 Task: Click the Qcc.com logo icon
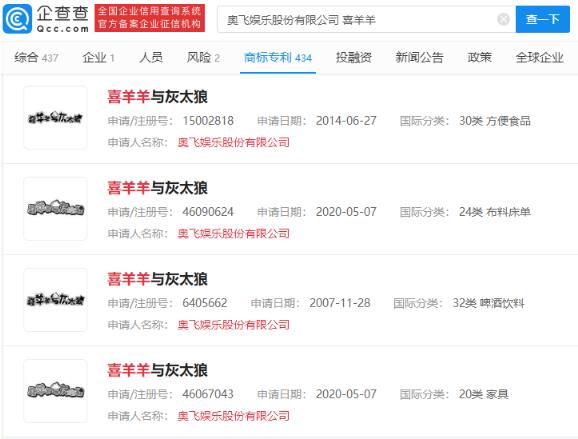(17, 18)
